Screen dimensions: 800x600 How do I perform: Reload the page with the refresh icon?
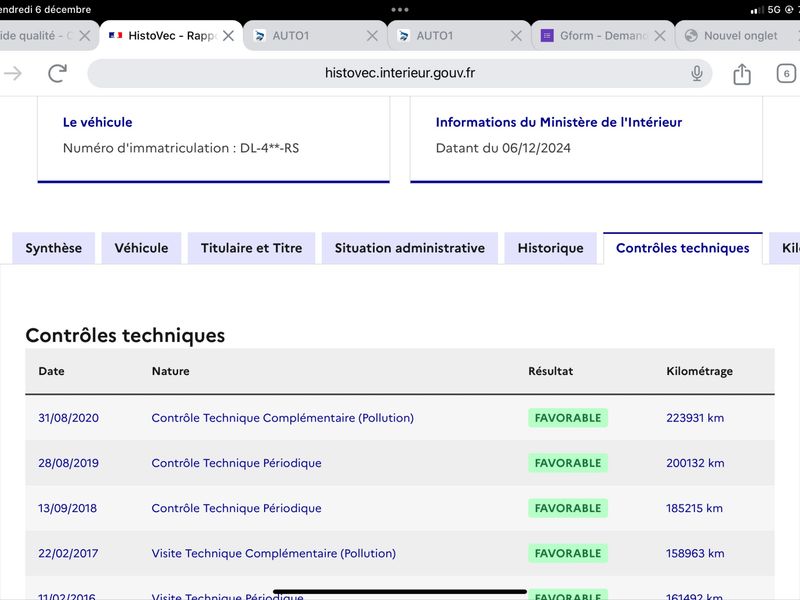pyautogui.click(x=58, y=73)
